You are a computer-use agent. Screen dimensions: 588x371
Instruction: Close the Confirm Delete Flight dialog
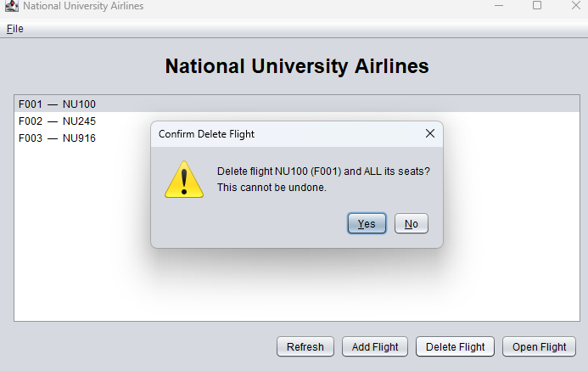430,133
